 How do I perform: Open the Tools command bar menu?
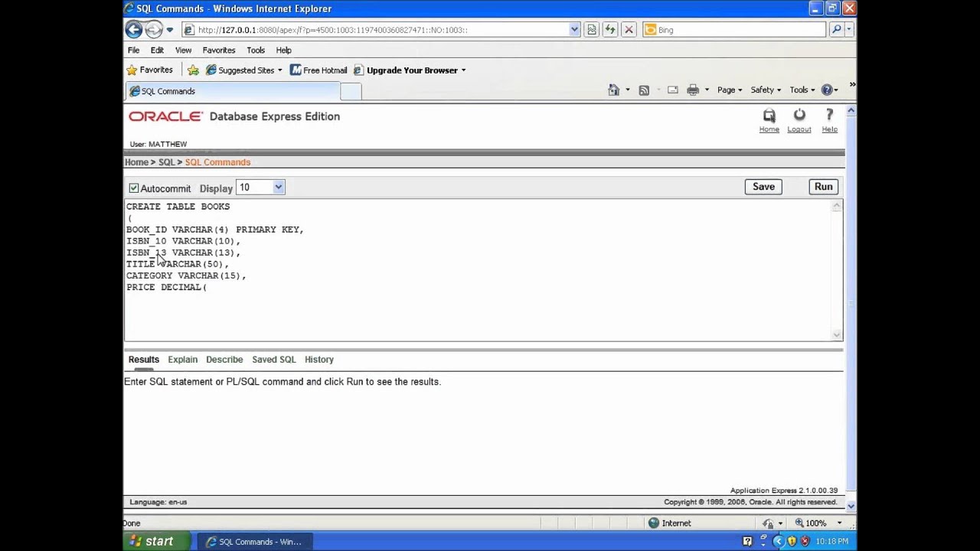coord(802,90)
